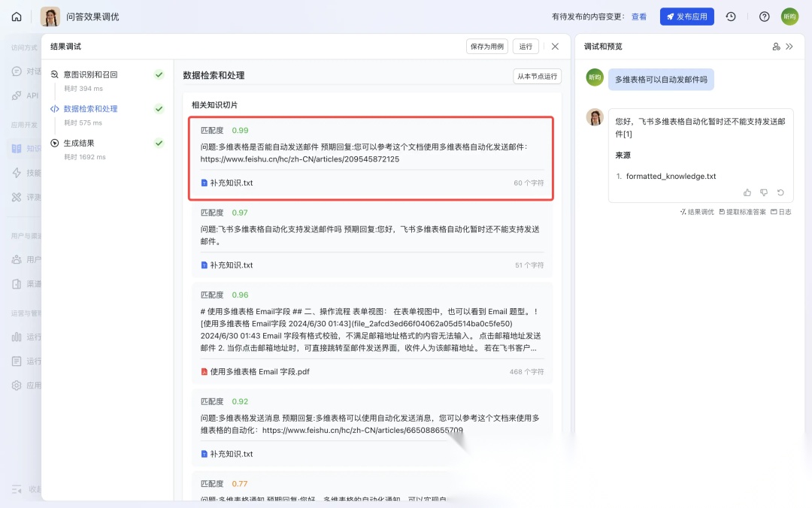Image resolution: width=812 pixels, height=508 pixels.
Task: Open 日志 below the answer
Action: (x=781, y=212)
